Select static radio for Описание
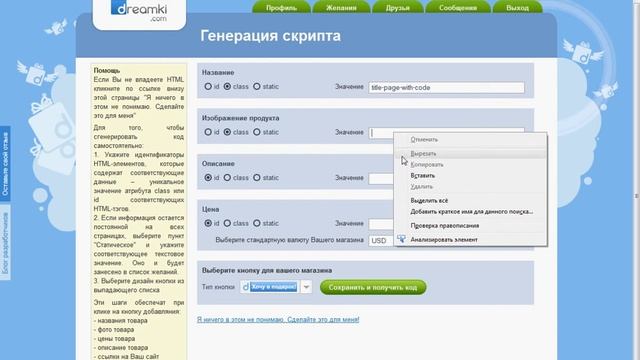 (x=257, y=178)
